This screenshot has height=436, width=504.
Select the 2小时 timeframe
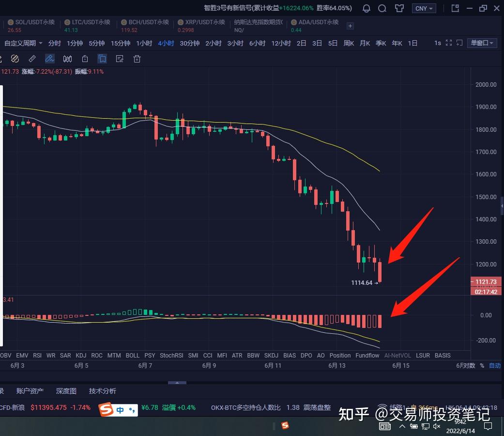click(214, 43)
